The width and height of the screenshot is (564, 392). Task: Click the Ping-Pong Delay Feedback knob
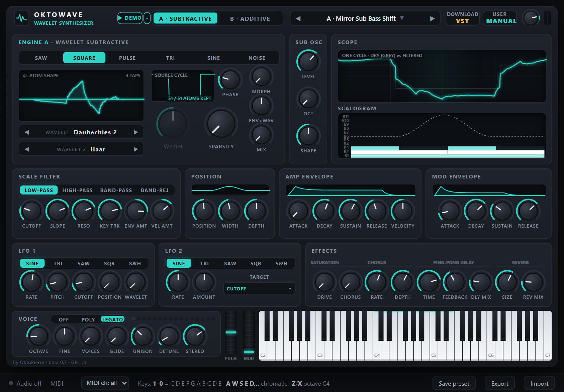pos(455,282)
